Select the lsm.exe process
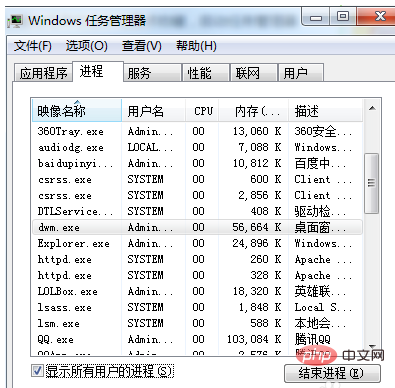 pos(197,323)
